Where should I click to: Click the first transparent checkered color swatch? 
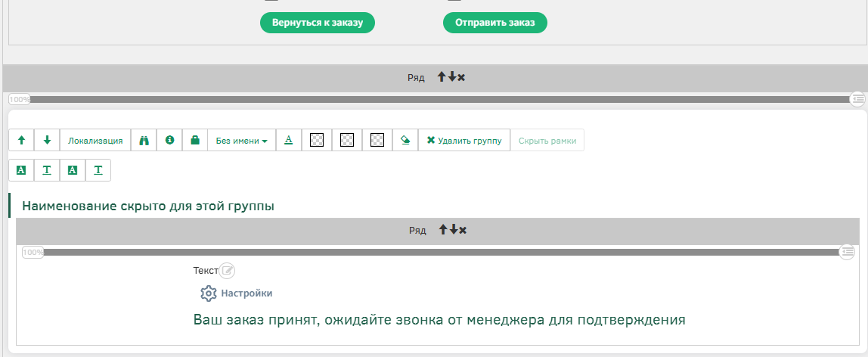(318, 141)
